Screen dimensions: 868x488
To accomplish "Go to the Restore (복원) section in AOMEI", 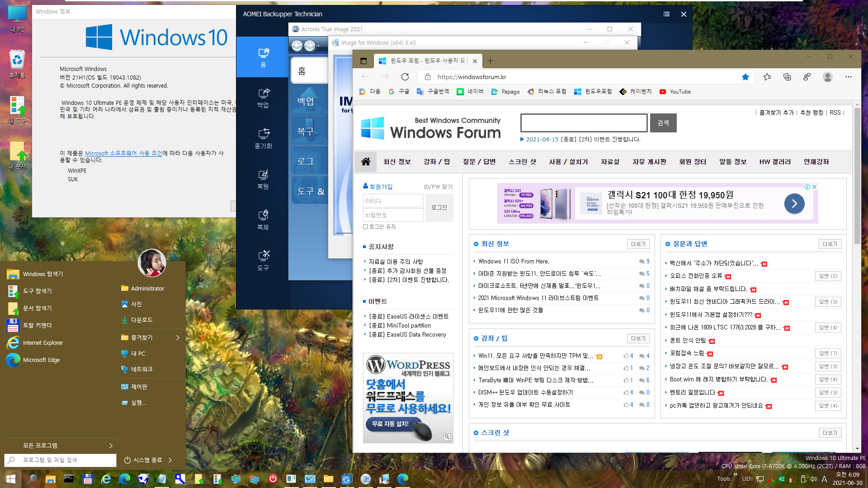I will pyautogui.click(x=263, y=179).
